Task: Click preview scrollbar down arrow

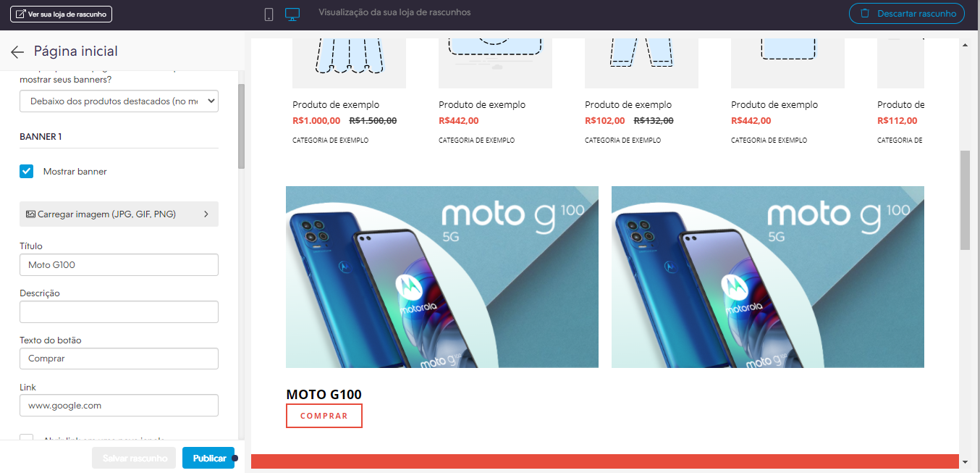Action: coord(965,461)
